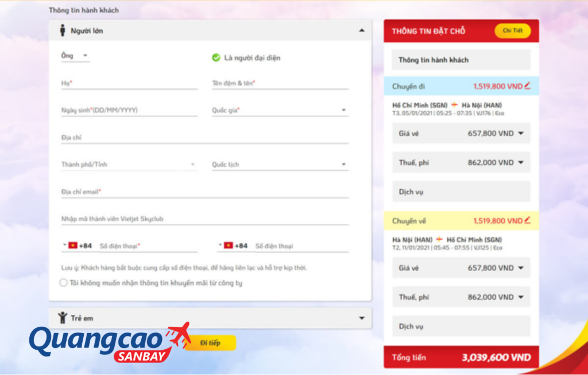Click the Dịch vụ row under Chuyến về
This screenshot has width=588, height=375.
point(461,326)
